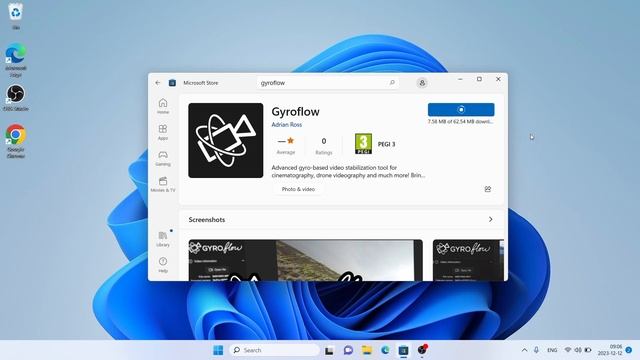640x360 pixels.
Task: Open the Windows Start menu
Action: tap(218, 350)
